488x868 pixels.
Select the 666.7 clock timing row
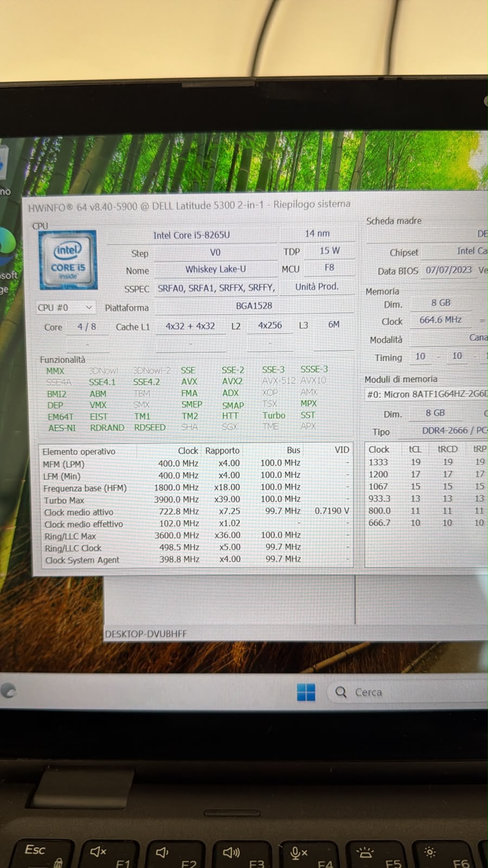[x=427, y=522]
